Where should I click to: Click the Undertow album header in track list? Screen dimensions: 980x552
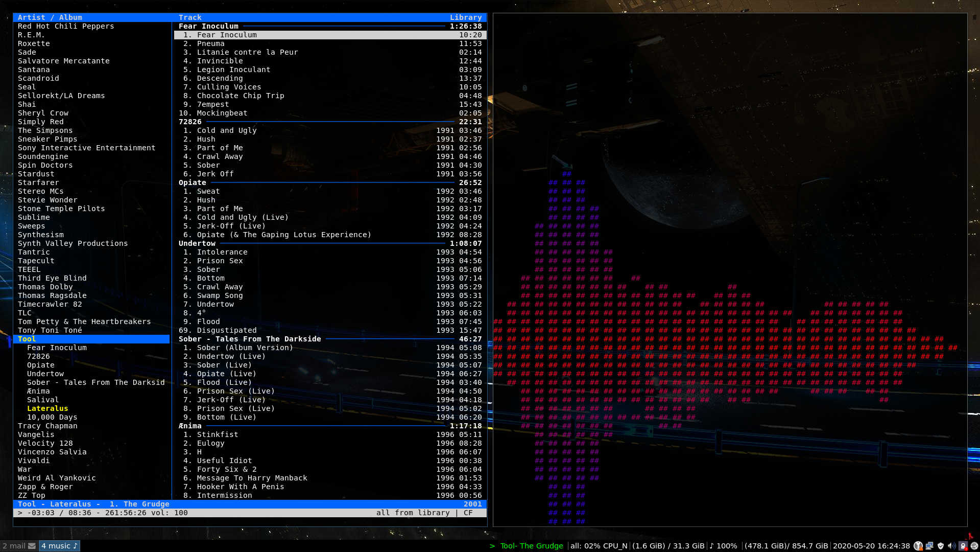pyautogui.click(x=330, y=243)
